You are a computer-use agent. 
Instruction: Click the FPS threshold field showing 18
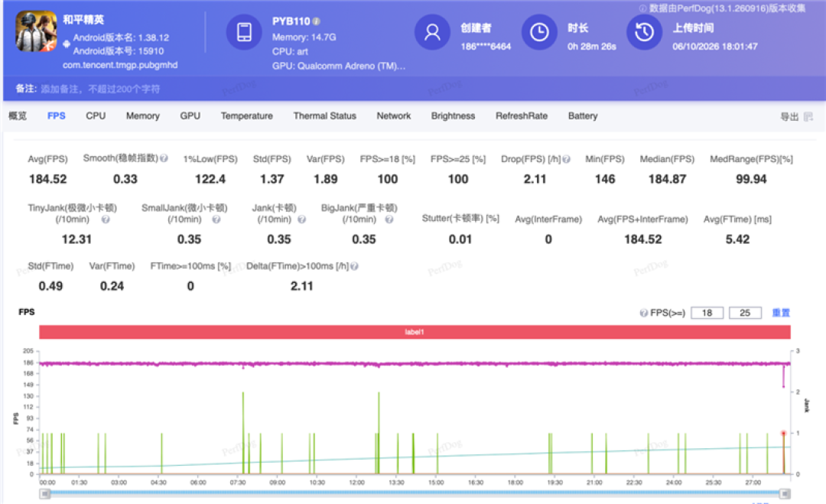707,313
